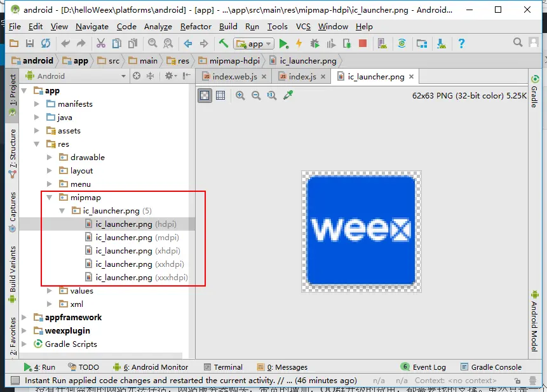
Task: Open the Android Monitor tool window
Action: pos(151,367)
